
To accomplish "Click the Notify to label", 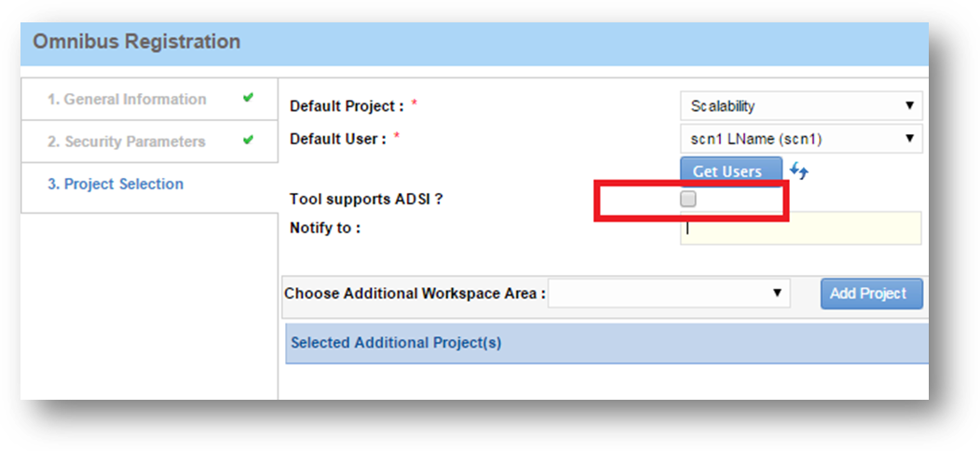I will tap(324, 228).
